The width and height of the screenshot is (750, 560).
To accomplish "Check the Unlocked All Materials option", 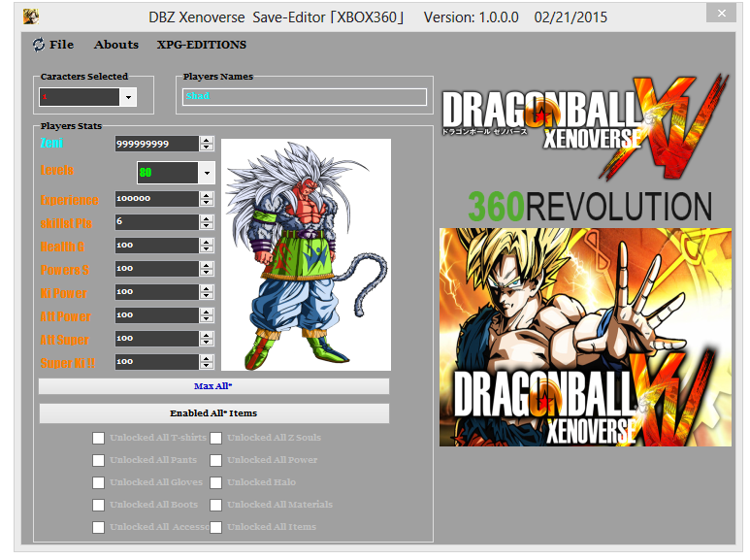I will (216, 505).
